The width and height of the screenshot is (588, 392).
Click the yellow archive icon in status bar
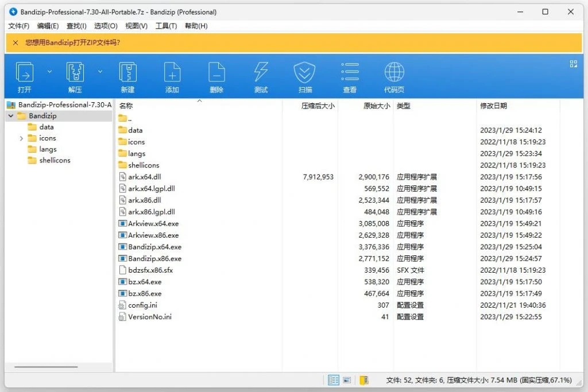coord(363,380)
